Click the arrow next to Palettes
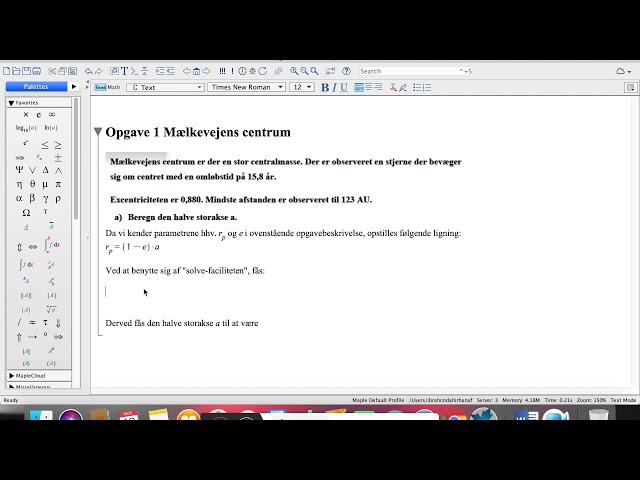The height and width of the screenshot is (480, 640). pos(73,87)
